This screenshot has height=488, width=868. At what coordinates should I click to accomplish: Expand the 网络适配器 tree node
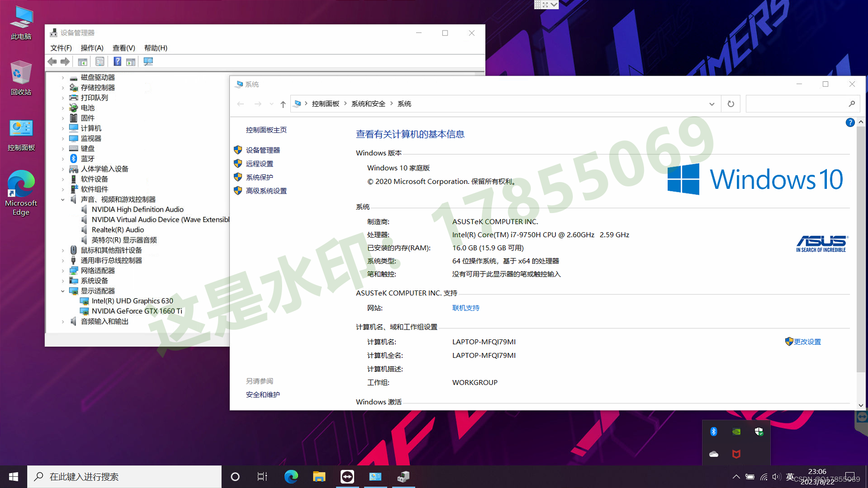[63, 271]
